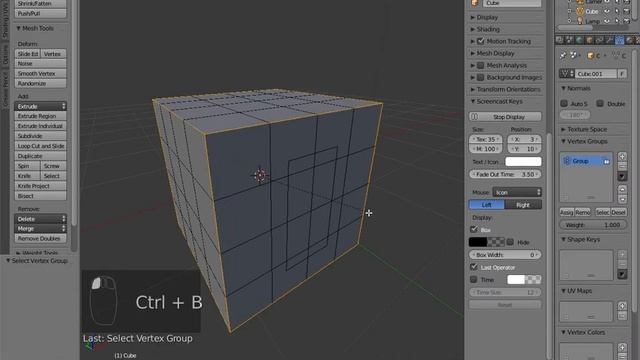
Task: Enable Background Images checkbox
Action: 481,77
